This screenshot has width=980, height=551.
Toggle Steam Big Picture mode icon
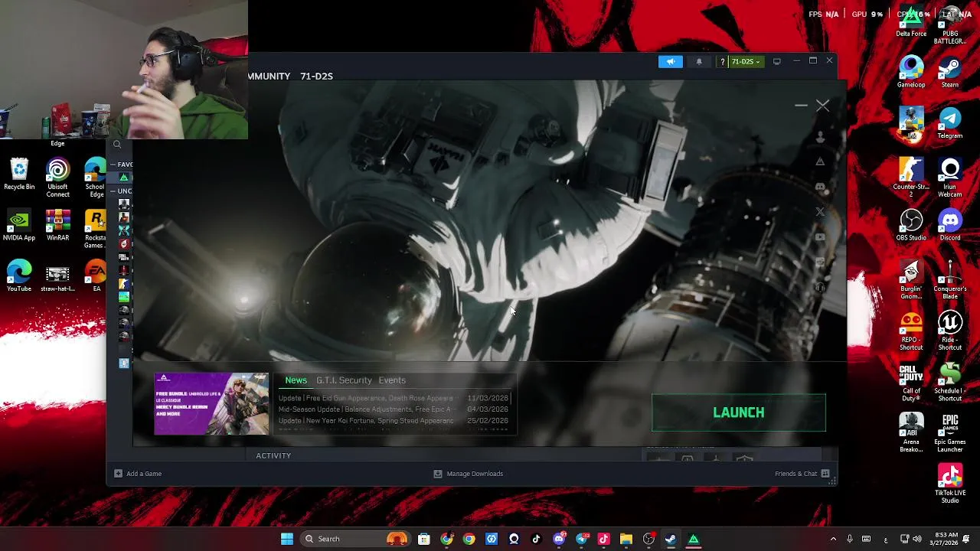tap(776, 61)
